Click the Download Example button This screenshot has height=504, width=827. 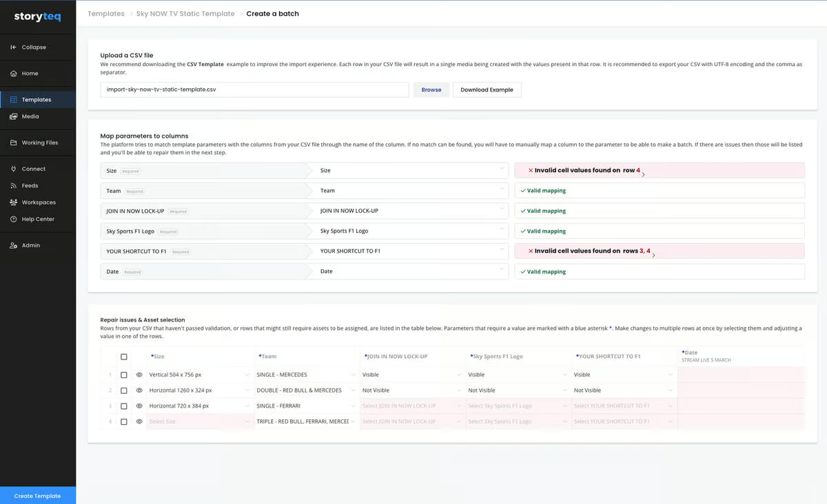point(487,90)
